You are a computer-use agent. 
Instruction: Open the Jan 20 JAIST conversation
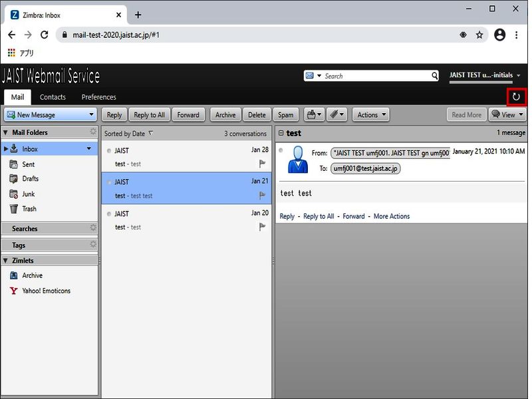coord(186,220)
